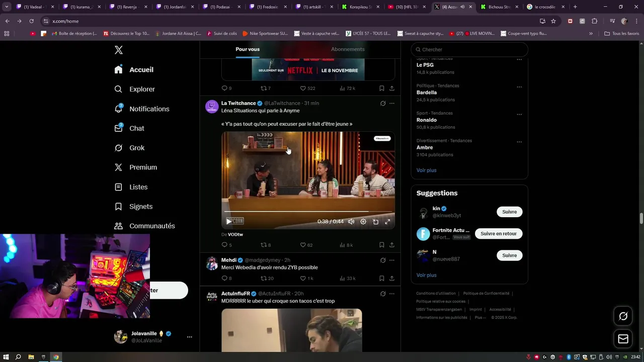
Task: Open options for Ambre trend
Action: tap(519, 142)
